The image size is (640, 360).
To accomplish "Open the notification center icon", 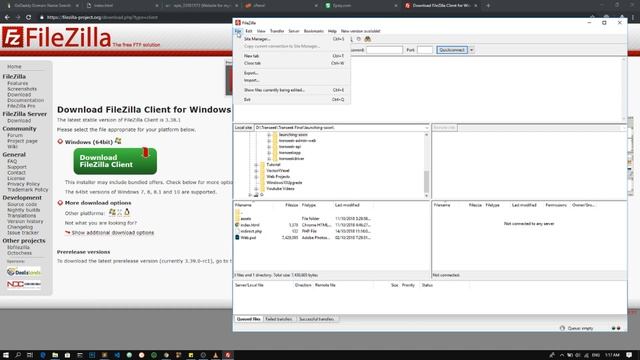I will tap(629, 355).
